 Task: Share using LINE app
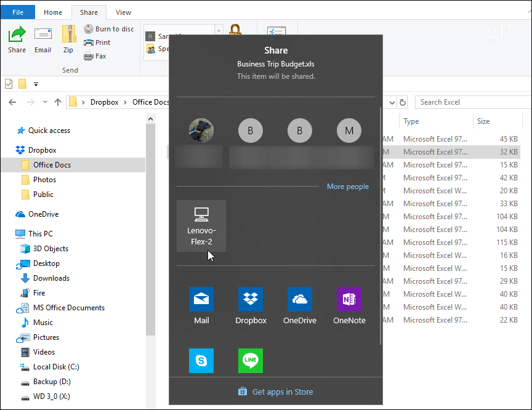(x=251, y=361)
